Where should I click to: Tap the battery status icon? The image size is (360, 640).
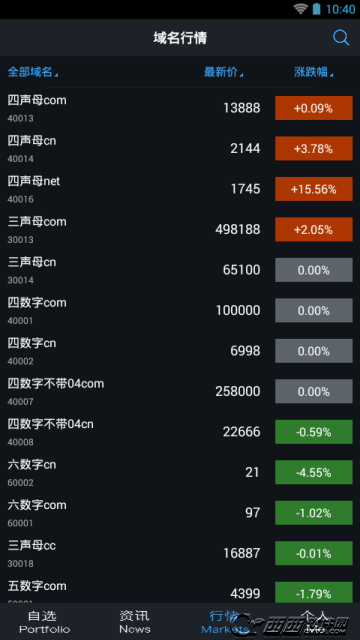coord(316,9)
